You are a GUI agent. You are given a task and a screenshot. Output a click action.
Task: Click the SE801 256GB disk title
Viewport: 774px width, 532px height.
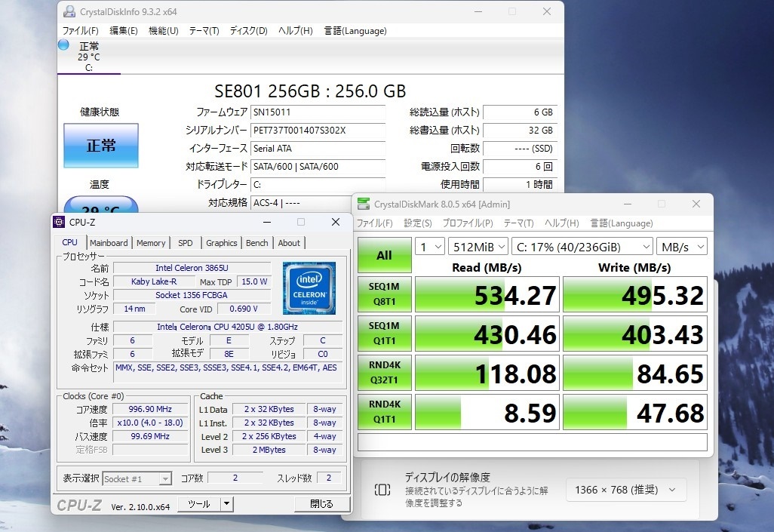(310, 91)
